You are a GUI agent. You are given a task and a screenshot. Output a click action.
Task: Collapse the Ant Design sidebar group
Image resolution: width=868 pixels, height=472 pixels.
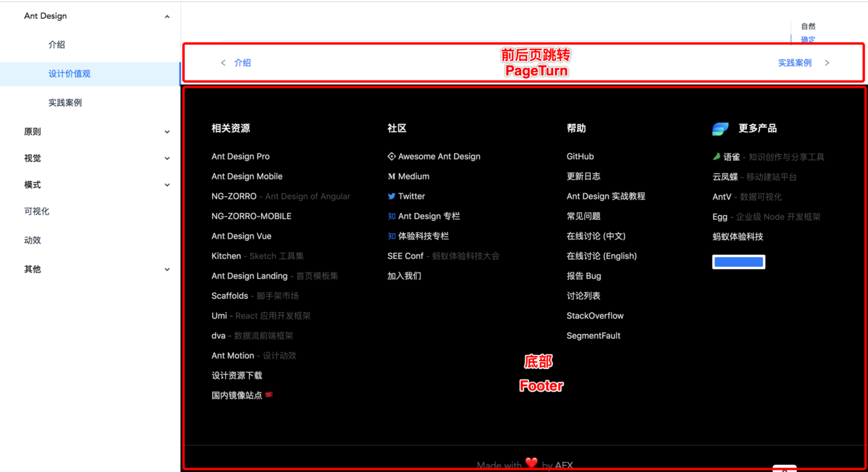tap(167, 16)
